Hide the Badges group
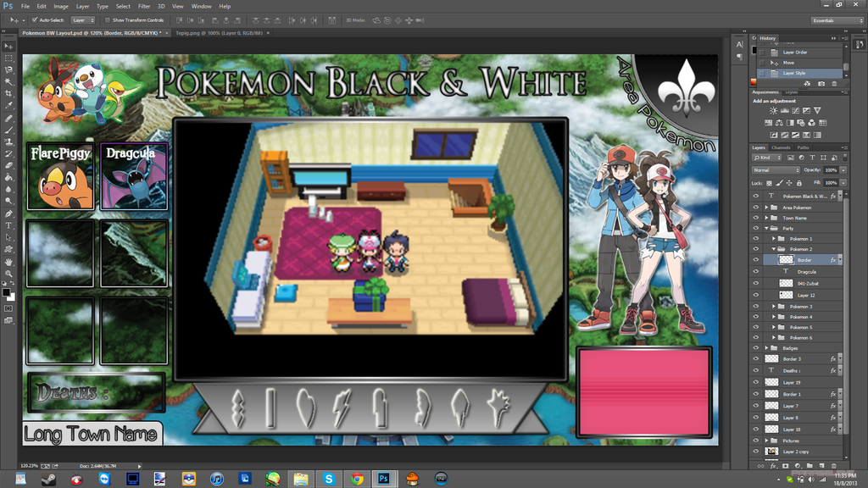The width and height of the screenshot is (868, 488). tap(755, 348)
